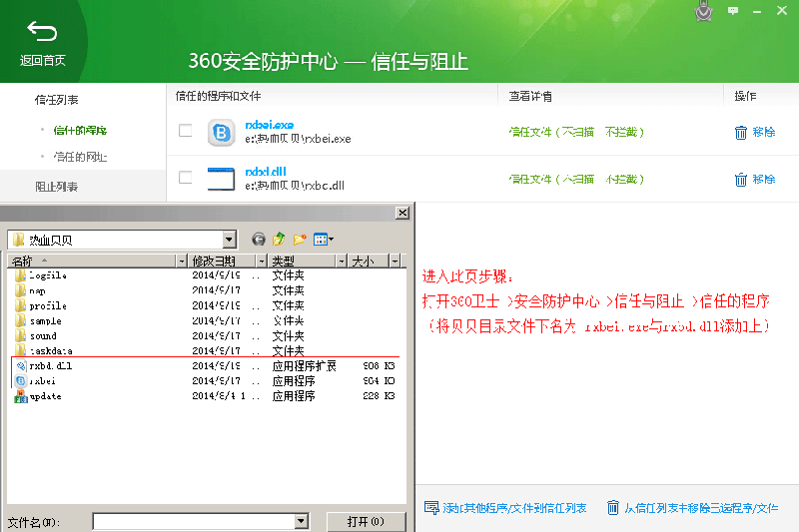Select 信任的网址 in the left sidebar
This screenshot has height=532, width=799.
(x=80, y=157)
